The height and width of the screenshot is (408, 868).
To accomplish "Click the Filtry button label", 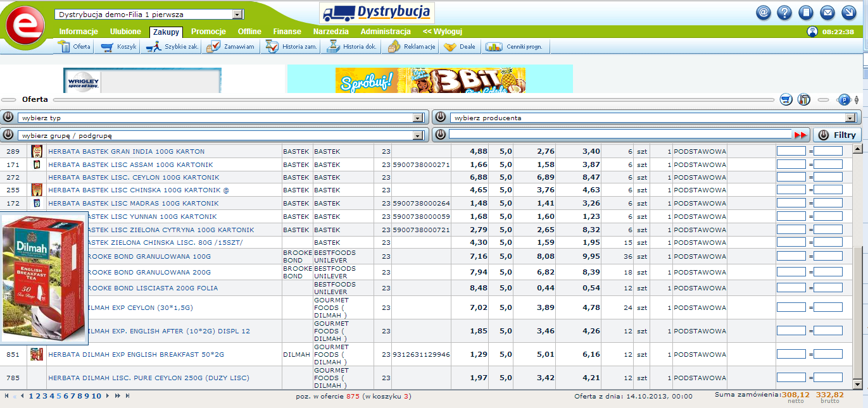I will pos(845,135).
